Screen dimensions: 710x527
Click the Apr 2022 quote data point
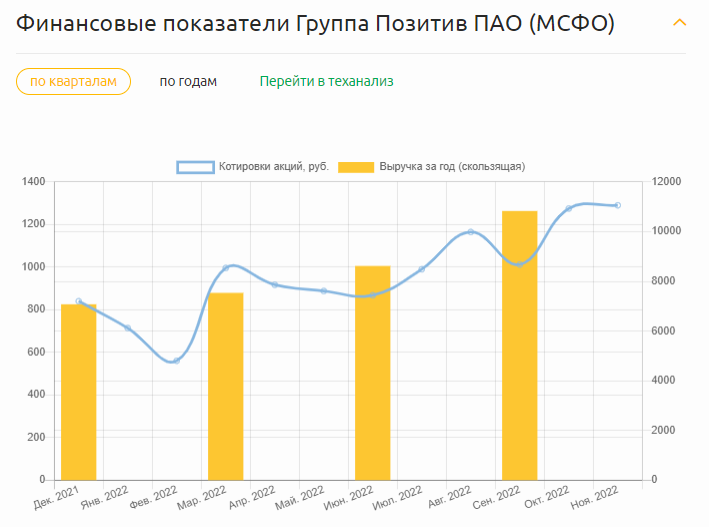(275, 285)
